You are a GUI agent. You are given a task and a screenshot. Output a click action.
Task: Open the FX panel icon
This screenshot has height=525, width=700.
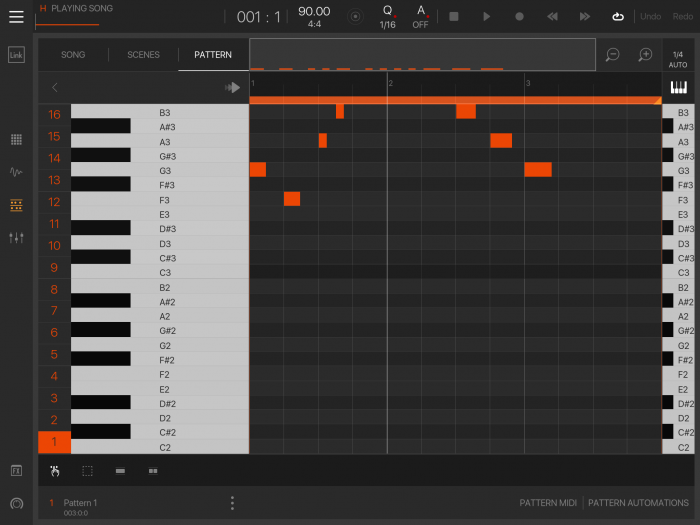pos(16,471)
